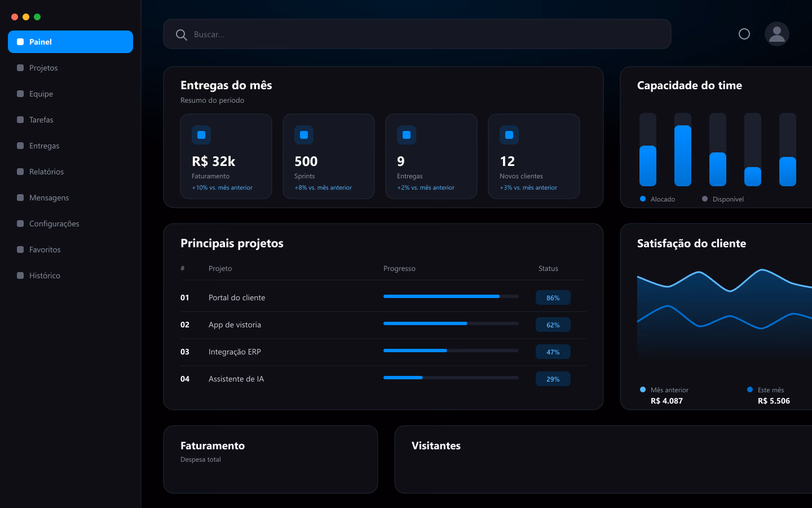Open Configurações settings page
812x508 pixels.
(70, 224)
